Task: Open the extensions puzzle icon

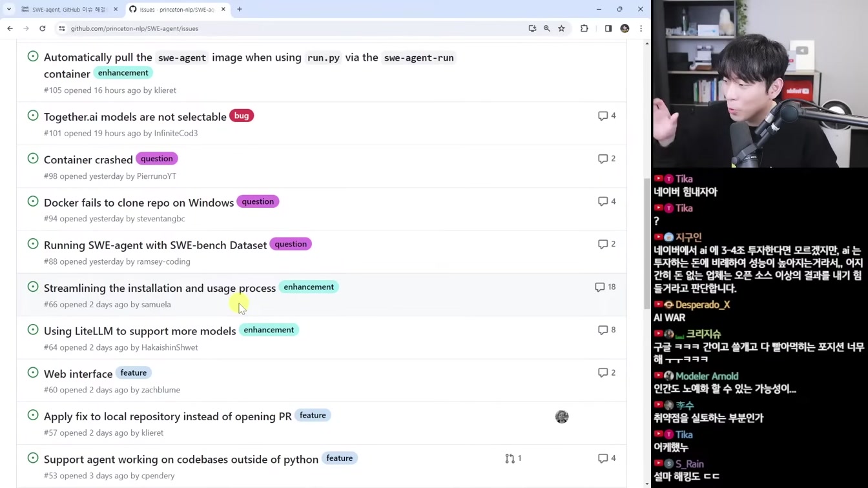Action: coord(584,28)
